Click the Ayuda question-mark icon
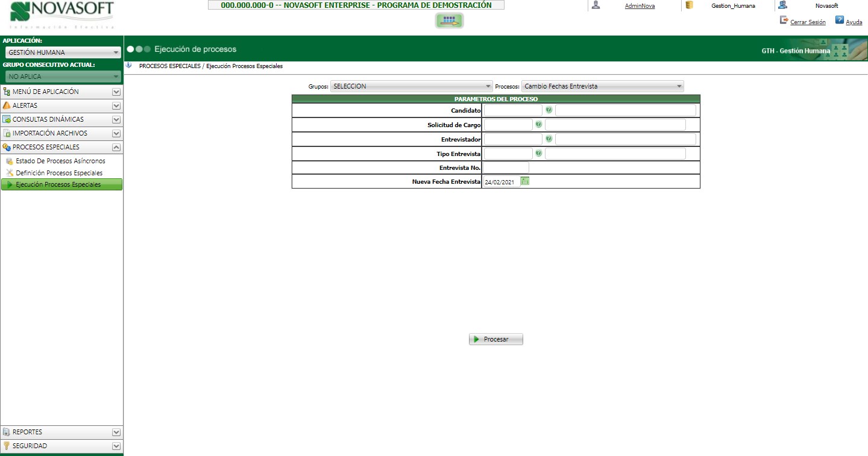Screen dimensions: 868x456 tap(839, 20)
